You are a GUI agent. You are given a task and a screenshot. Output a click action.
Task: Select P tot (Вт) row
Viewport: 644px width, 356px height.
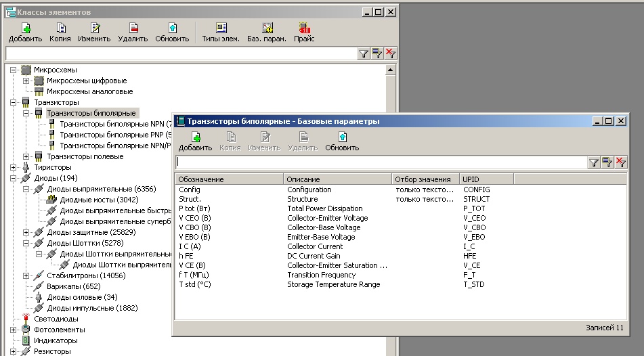(400, 208)
